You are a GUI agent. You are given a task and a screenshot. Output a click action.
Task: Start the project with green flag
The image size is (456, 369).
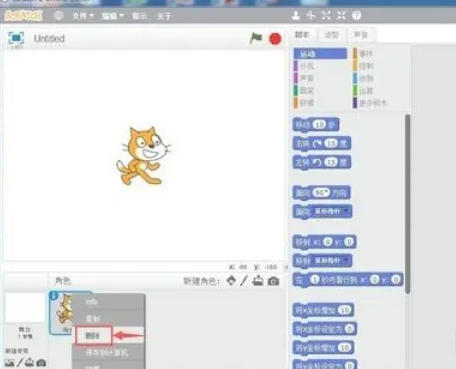[x=256, y=38]
